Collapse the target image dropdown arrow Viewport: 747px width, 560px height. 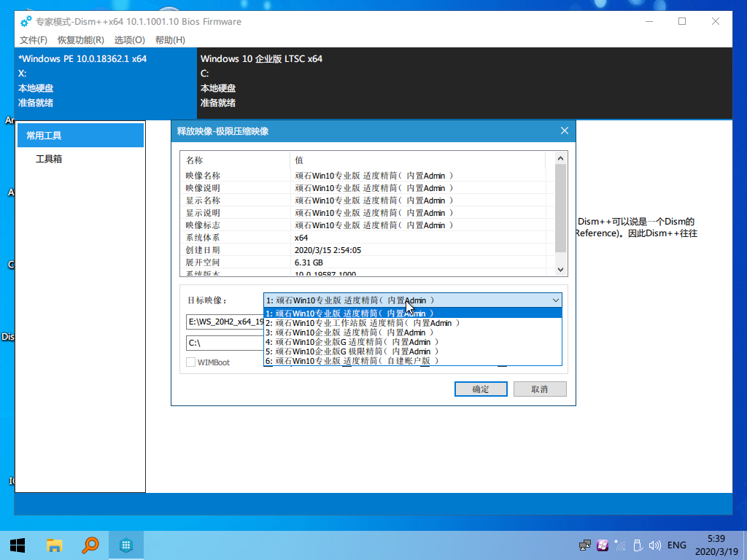point(555,300)
